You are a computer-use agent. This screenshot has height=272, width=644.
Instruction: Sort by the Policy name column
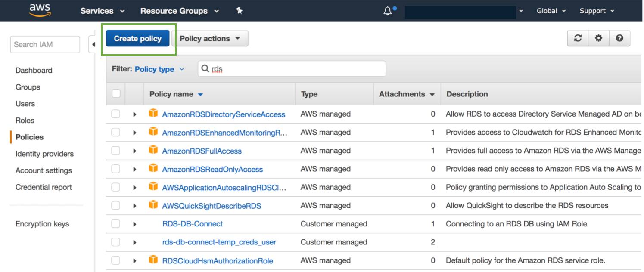[176, 94]
